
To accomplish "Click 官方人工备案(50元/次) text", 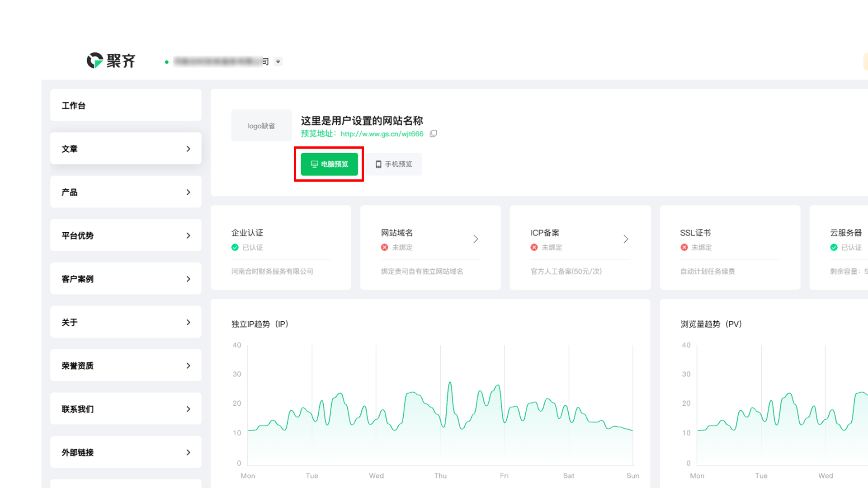I will (x=566, y=271).
